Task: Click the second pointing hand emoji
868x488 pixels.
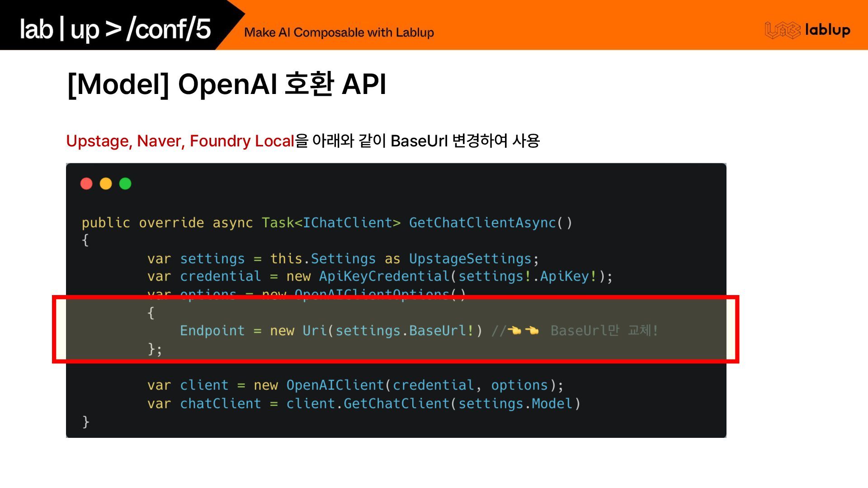Action: click(532, 331)
